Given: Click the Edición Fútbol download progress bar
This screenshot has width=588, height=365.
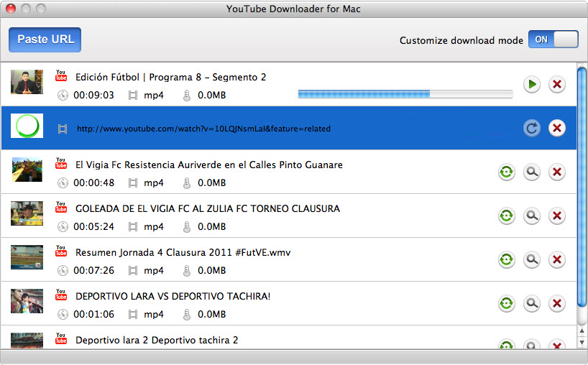Looking at the screenshot, I should point(405,94).
